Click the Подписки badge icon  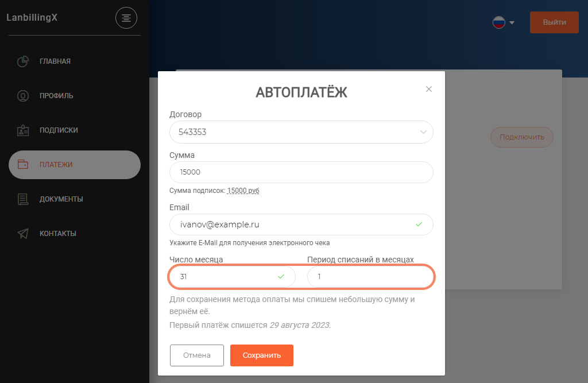[x=23, y=130]
